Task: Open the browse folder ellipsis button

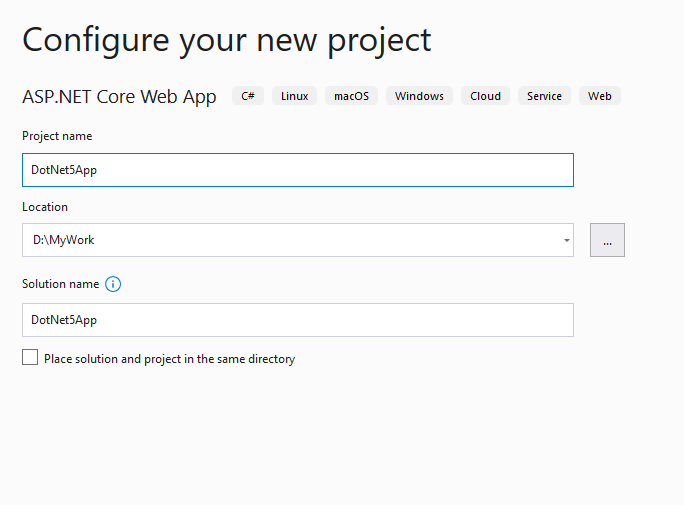Action: coord(607,240)
